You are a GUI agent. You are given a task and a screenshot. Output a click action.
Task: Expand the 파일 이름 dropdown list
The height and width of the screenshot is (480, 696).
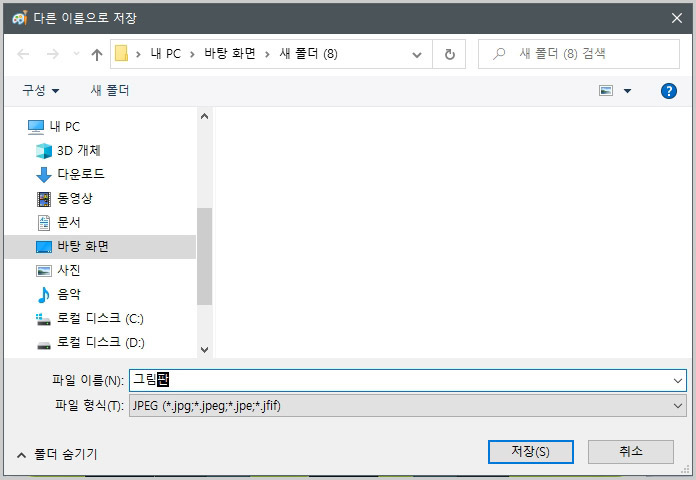point(677,381)
